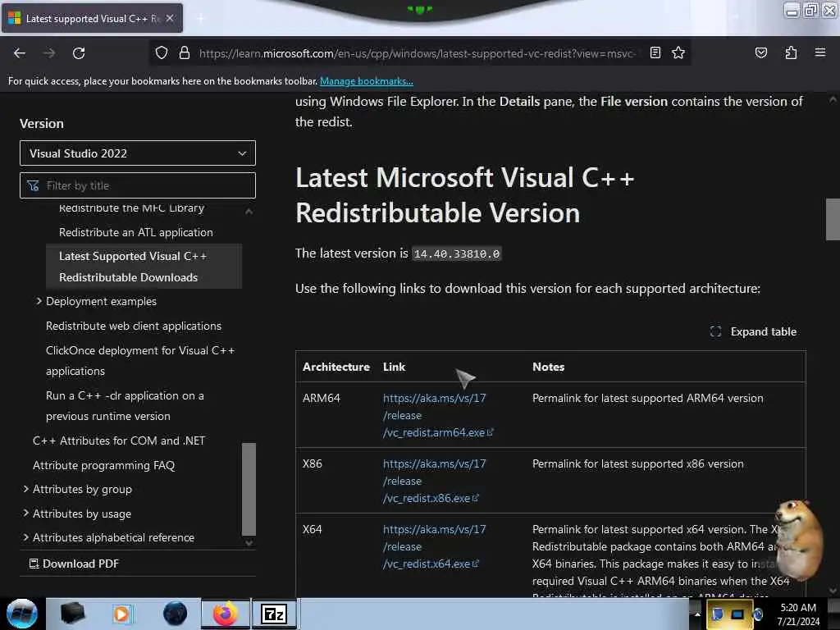
Task: Open the Save to Pocket icon
Action: [x=760, y=52]
